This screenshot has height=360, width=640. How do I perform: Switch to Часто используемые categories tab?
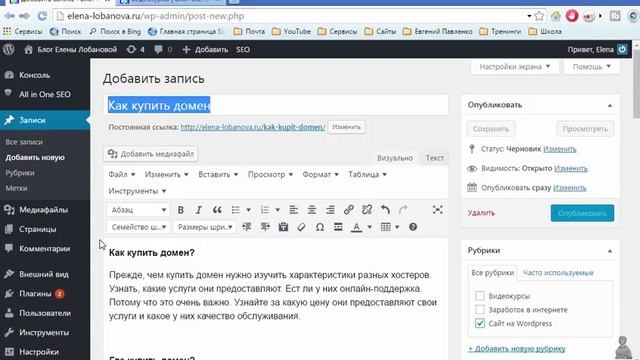pyautogui.click(x=558, y=273)
